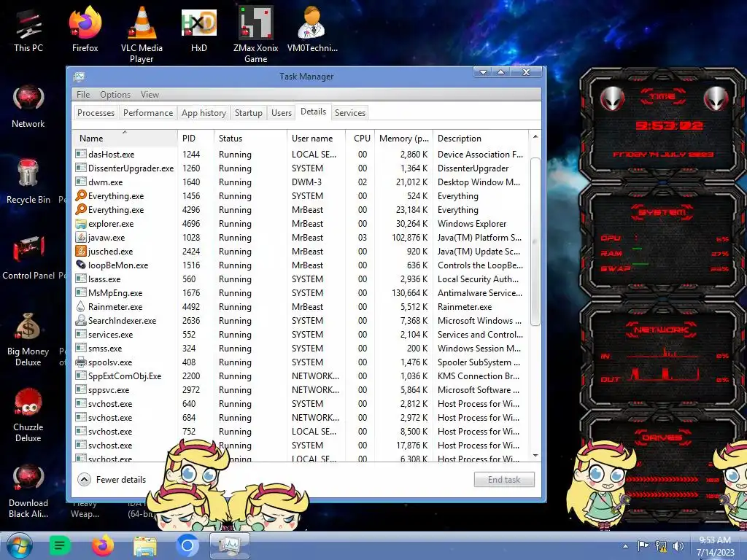Click the process list scroll-up arrow
The image size is (747, 560).
coord(535,136)
